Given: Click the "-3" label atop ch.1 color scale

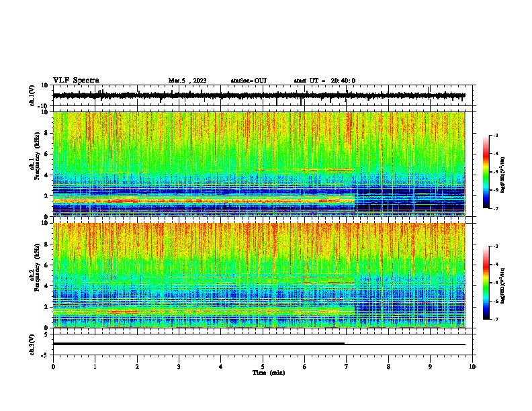Looking at the screenshot, I should [x=495, y=135].
